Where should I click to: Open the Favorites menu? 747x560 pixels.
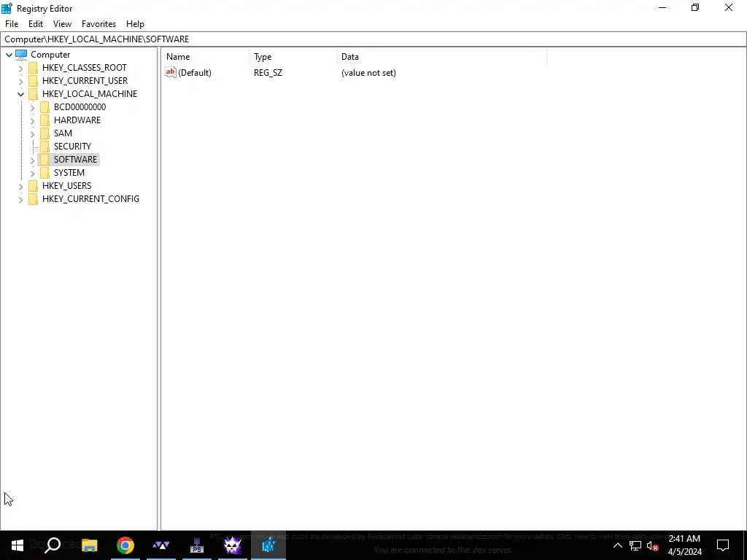tap(98, 24)
